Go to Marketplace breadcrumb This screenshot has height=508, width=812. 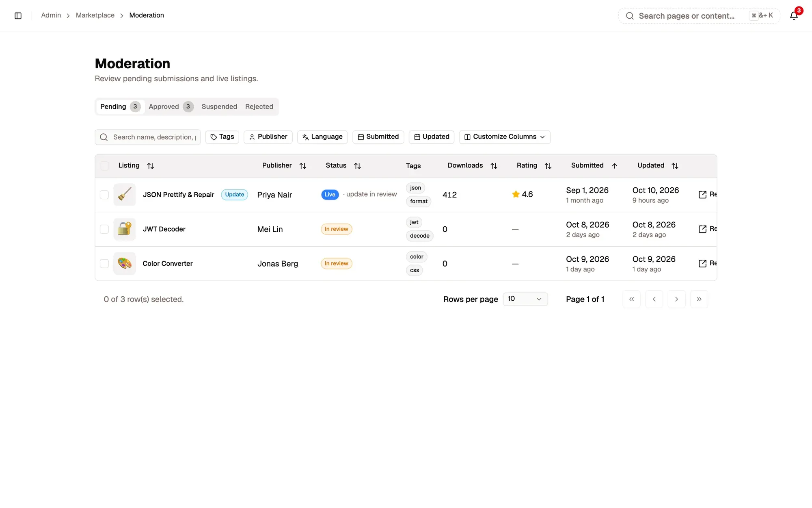tap(95, 15)
